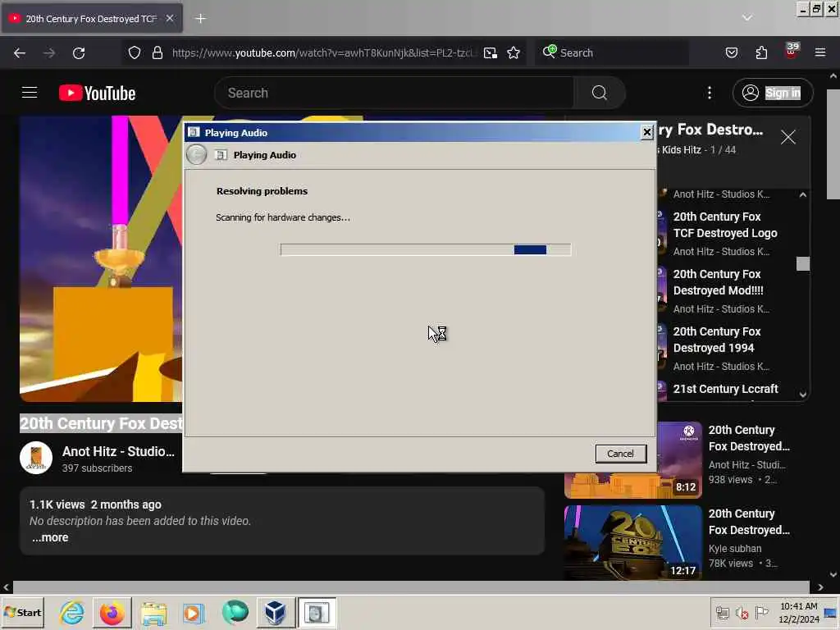Launch Internet Explorer from taskbar
The width and height of the screenshot is (840, 630).
pyautogui.click(x=72, y=613)
